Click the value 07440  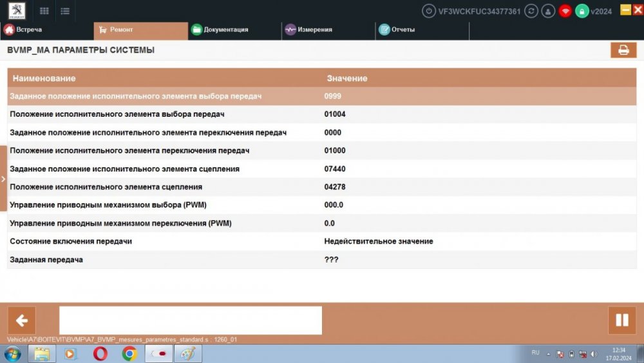click(x=335, y=169)
